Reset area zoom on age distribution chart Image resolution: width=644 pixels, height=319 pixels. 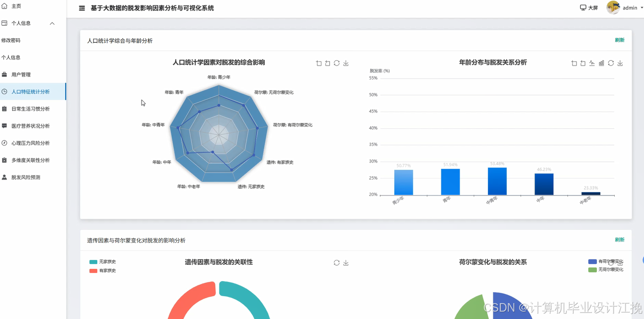(x=583, y=63)
